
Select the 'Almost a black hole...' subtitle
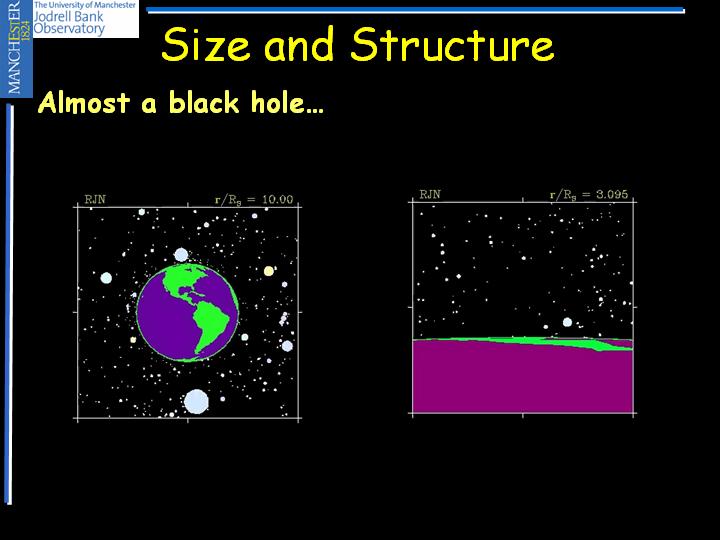pos(181,102)
